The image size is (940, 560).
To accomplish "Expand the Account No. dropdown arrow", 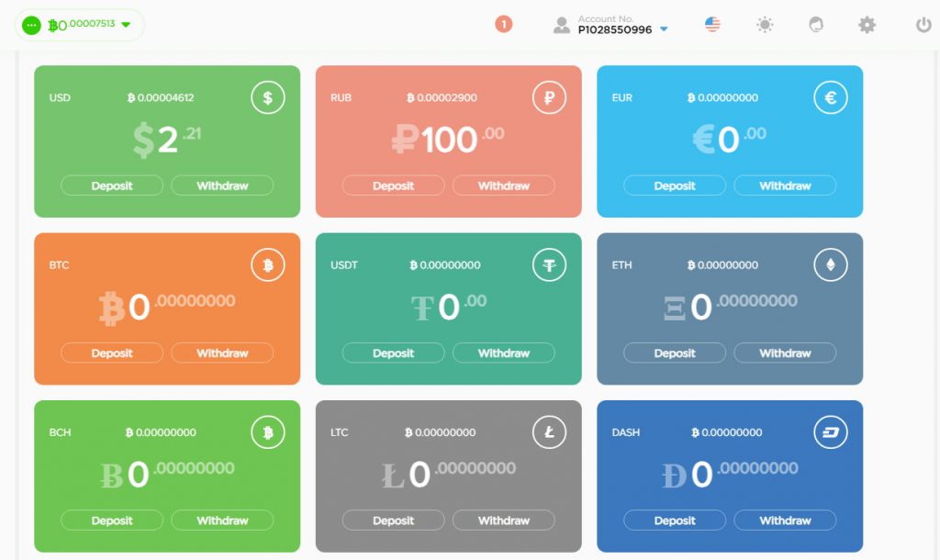I will click(664, 29).
